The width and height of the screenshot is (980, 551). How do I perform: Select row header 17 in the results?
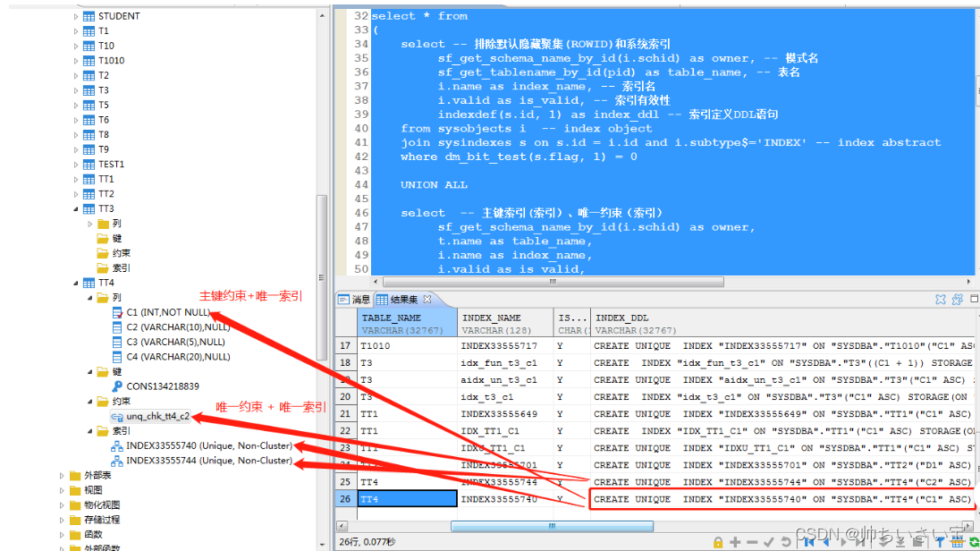click(x=346, y=346)
